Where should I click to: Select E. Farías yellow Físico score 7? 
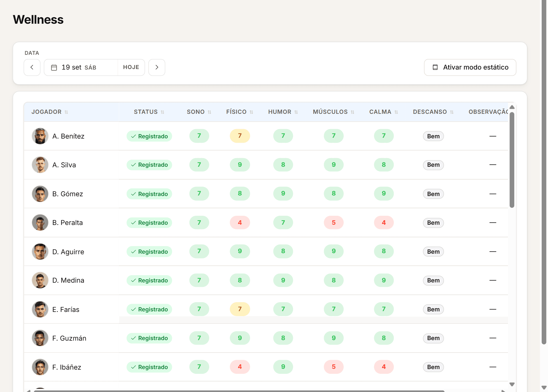tap(240, 309)
